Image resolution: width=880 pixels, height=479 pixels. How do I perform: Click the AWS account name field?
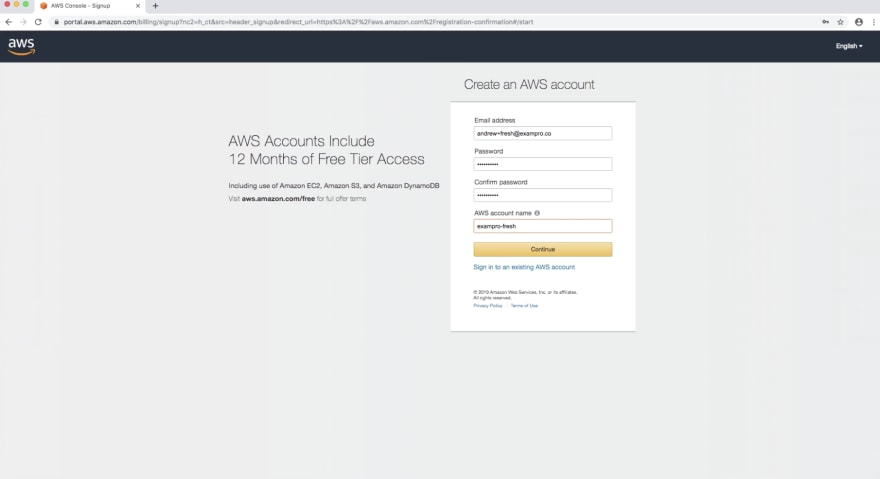click(543, 226)
